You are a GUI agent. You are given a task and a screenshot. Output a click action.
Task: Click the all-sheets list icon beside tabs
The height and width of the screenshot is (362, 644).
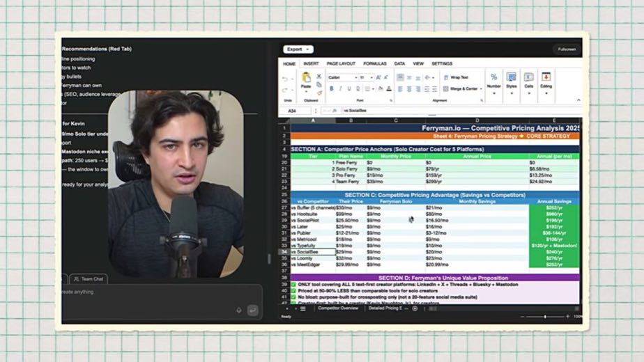coord(302,308)
